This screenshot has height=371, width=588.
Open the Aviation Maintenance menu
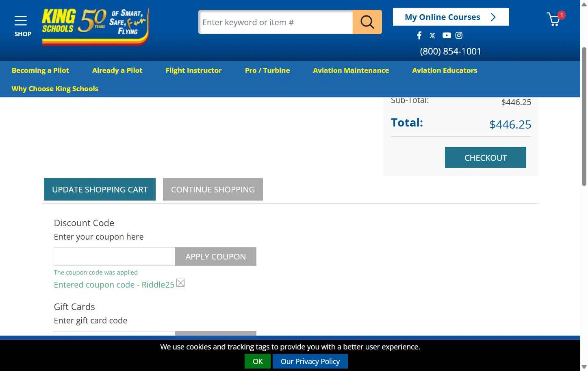coord(351,70)
